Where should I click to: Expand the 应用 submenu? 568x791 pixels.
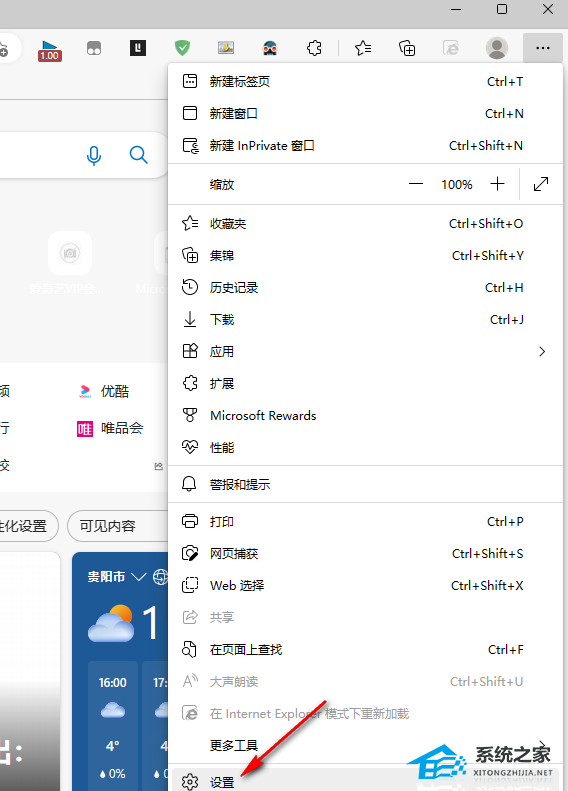(365, 352)
